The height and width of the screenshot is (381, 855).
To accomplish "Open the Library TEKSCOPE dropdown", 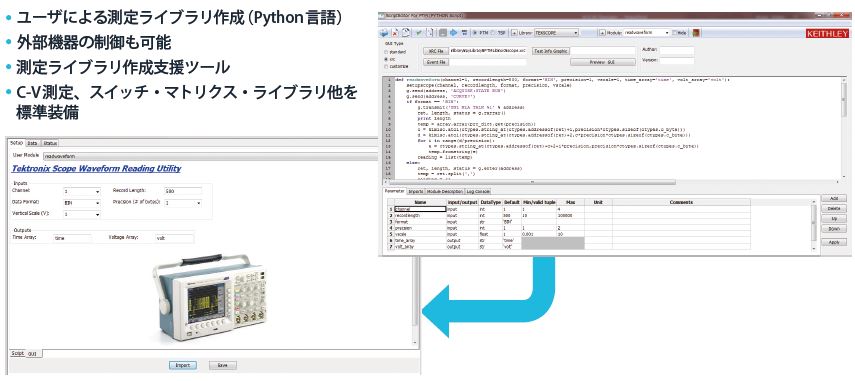I will pyautogui.click(x=557, y=33).
